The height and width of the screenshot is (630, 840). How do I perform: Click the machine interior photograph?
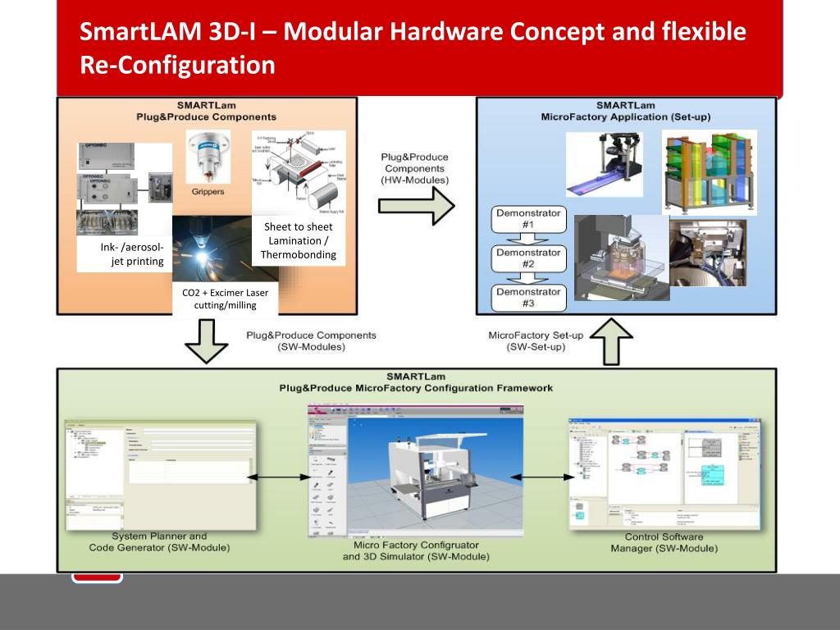(708, 253)
